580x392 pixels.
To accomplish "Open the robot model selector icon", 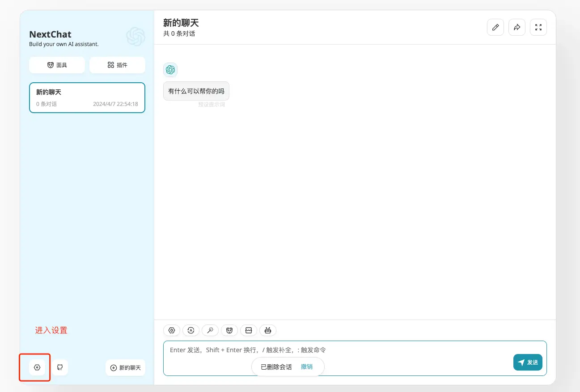I will point(267,330).
